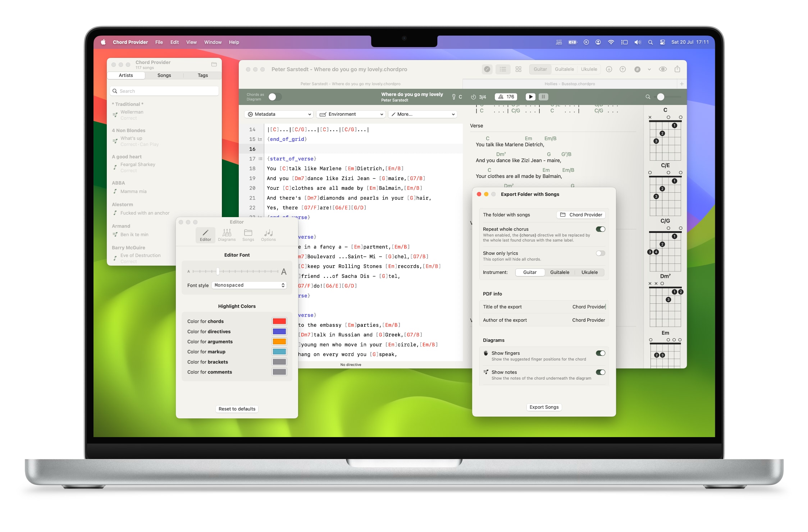Switch to the Songs tab in the library
808x532 pixels.
click(164, 75)
